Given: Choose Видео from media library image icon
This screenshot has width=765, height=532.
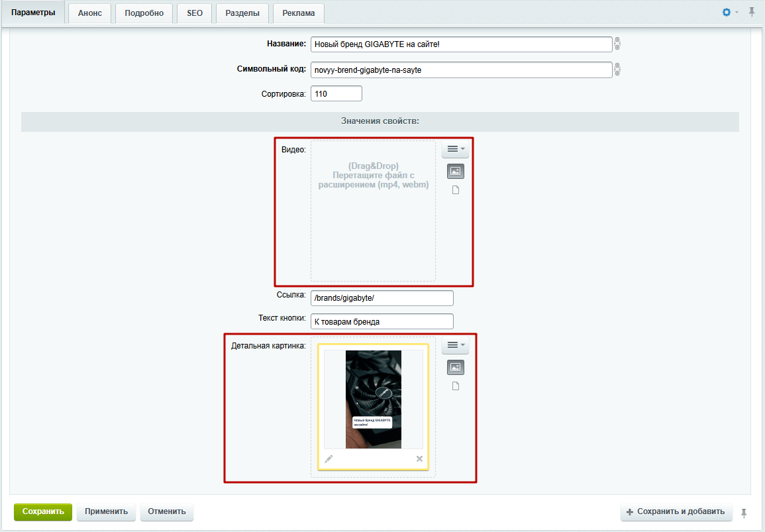Looking at the screenshot, I should pyautogui.click(x=456, y=172).
